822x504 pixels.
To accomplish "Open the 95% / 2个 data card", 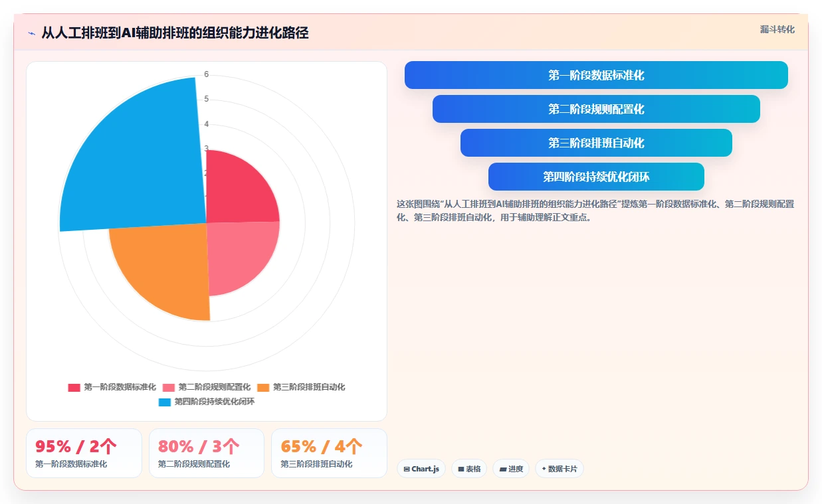I will pyautogui.click(x=84, y=453).
